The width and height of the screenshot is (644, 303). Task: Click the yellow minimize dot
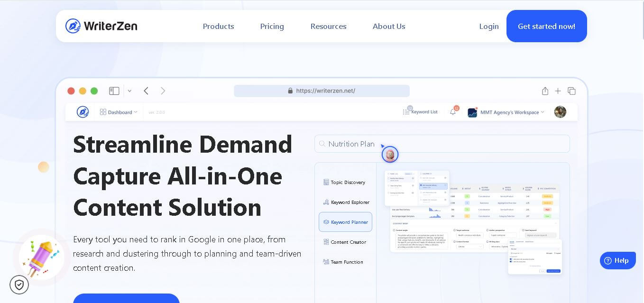tap(83, 91)
